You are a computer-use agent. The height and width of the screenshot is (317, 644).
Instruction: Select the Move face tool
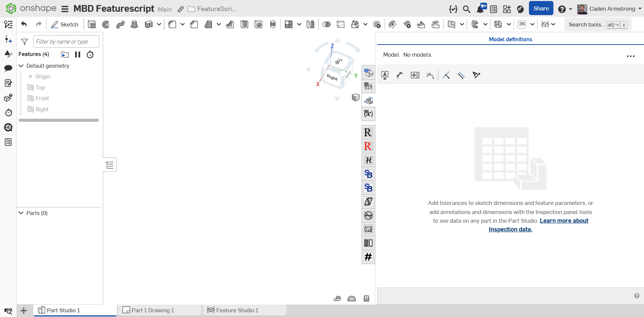[x=421, y=24]
